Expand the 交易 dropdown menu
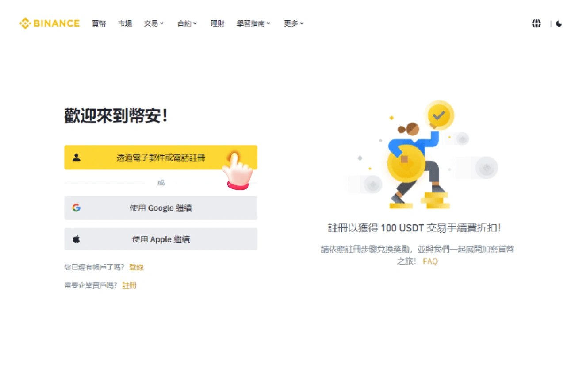The height and width of the screenshot is (392, 575). (x=153, y=23)
